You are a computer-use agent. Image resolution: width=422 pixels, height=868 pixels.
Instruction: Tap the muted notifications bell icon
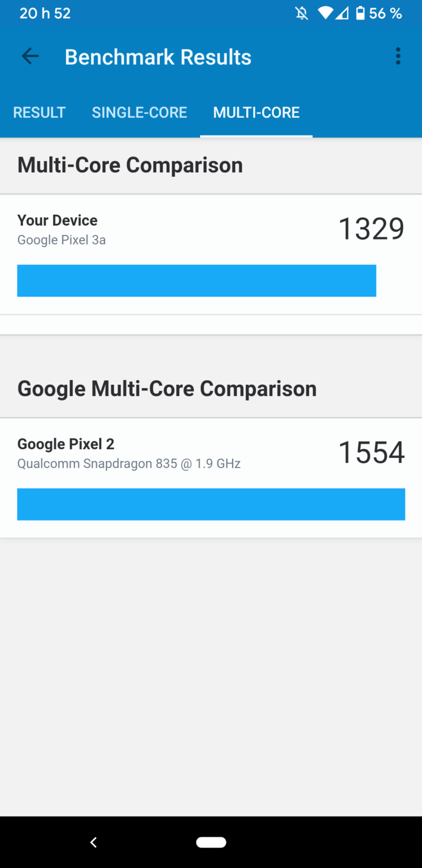[x=302, y=14]
